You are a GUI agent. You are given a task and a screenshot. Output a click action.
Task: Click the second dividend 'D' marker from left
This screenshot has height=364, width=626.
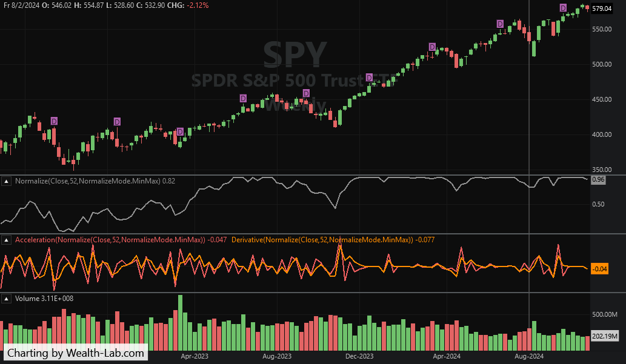117,122
